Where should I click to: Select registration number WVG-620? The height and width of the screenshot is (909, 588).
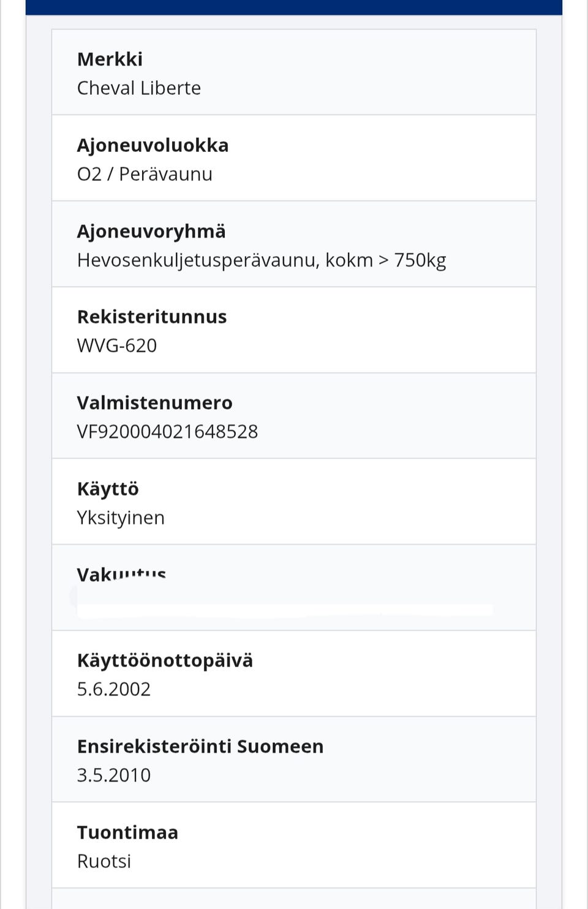117,345
